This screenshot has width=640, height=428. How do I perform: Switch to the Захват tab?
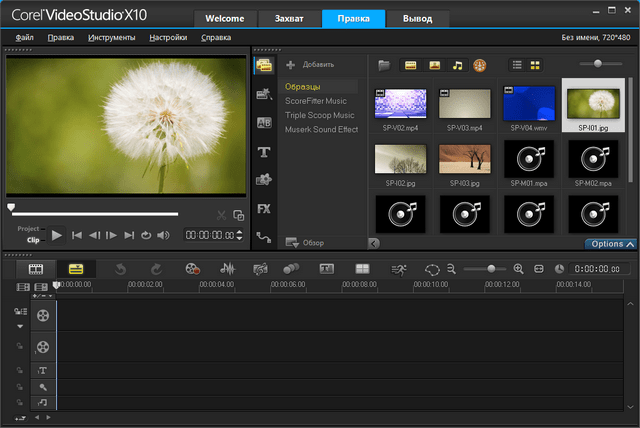coord(288,19)
